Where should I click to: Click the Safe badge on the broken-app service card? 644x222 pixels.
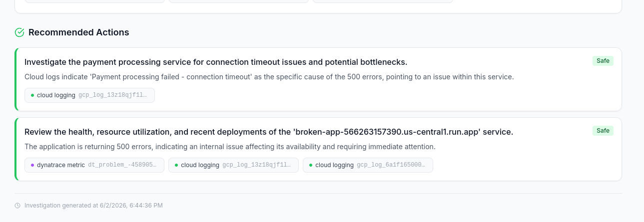tap(603, 131)
